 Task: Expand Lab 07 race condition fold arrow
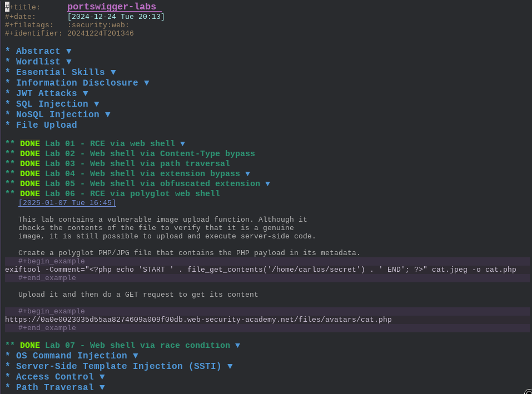pyautogui.click(x=238, y=346)
